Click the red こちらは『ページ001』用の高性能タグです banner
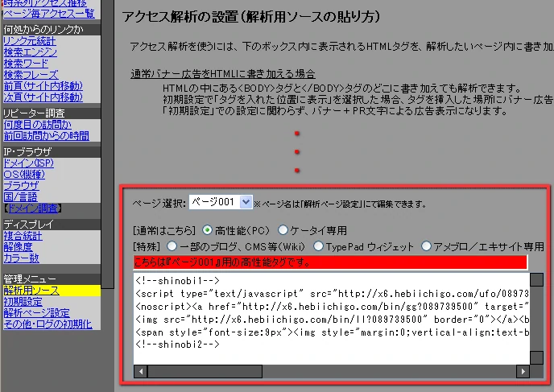554x392 pixels. (x=330, y=262)
